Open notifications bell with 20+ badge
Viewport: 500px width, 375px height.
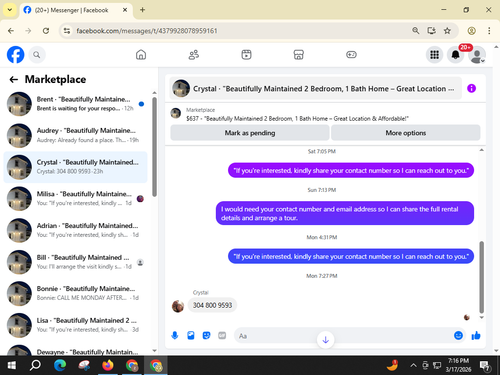tap(456, 55)
